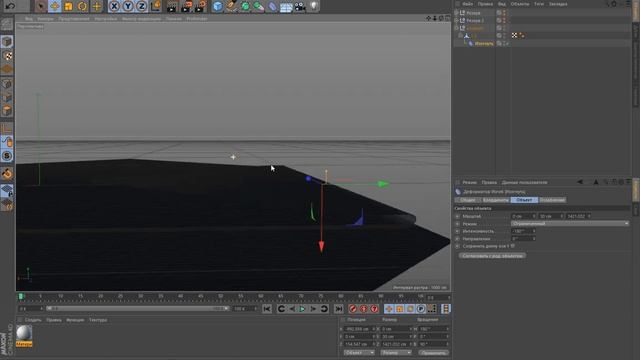The height and width of the screenshot is (360, 640).
Task: Play animation forward
Action: pyautogui.click(x=302, y=309)
